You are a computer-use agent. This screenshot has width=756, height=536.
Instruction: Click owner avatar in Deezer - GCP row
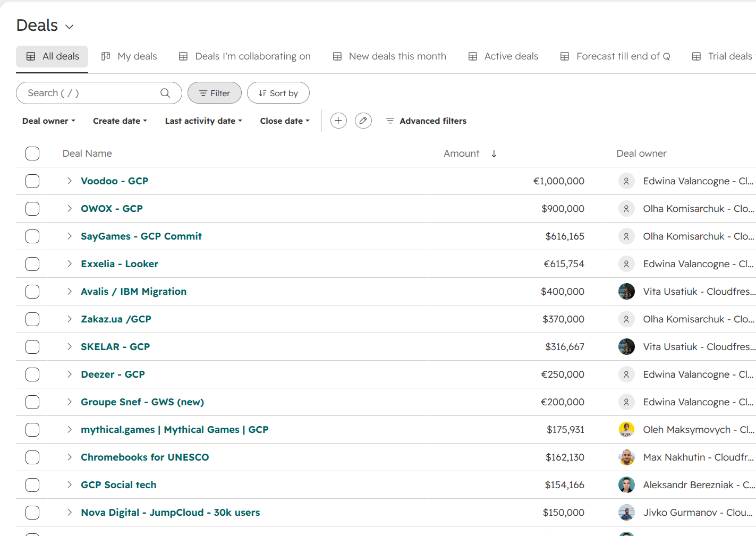click(626, 375)
